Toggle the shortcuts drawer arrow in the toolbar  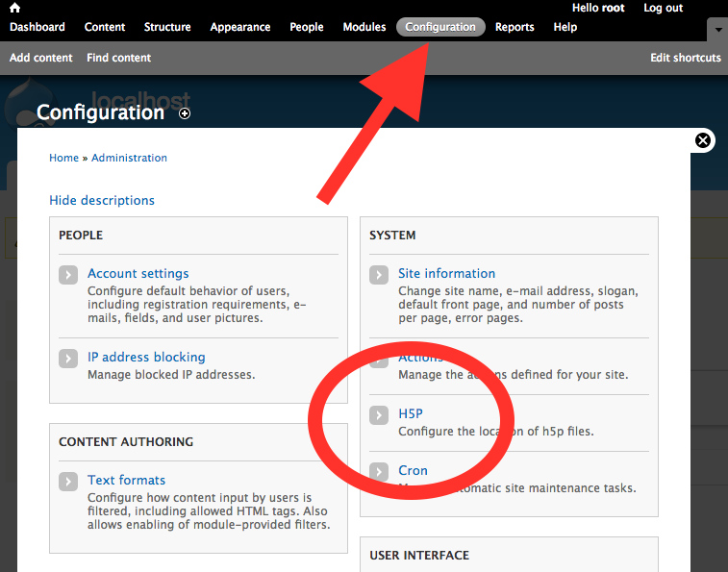(x=716, y=30)
